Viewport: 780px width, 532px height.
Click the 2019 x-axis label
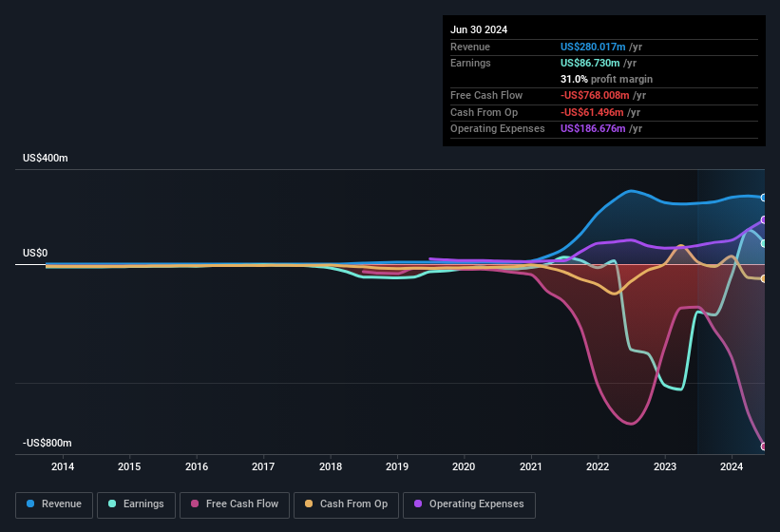click(397, 466)
